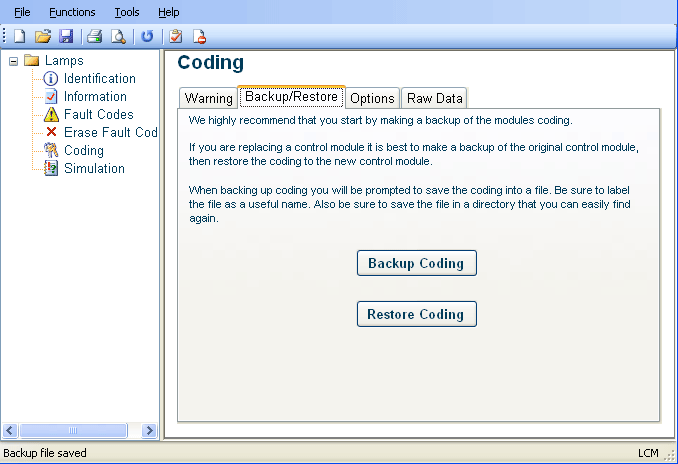Click the last toolbar icon with red badge
The height and width of the screenshot is (464, 678).
coord(199,37)
